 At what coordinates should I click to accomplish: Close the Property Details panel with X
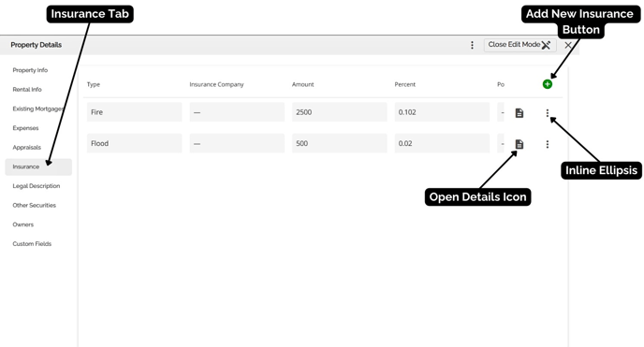[568, 45]
